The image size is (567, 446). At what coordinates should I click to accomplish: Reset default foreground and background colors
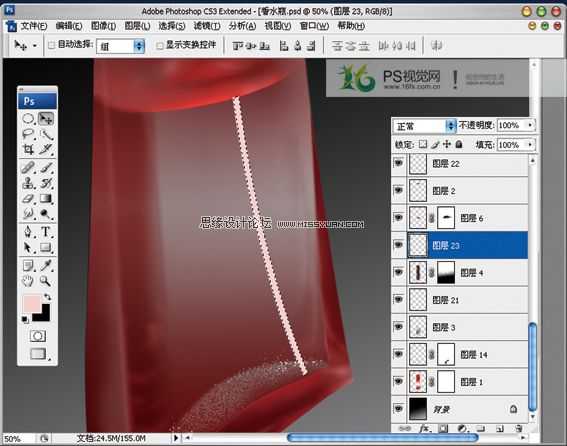point(25,319)
